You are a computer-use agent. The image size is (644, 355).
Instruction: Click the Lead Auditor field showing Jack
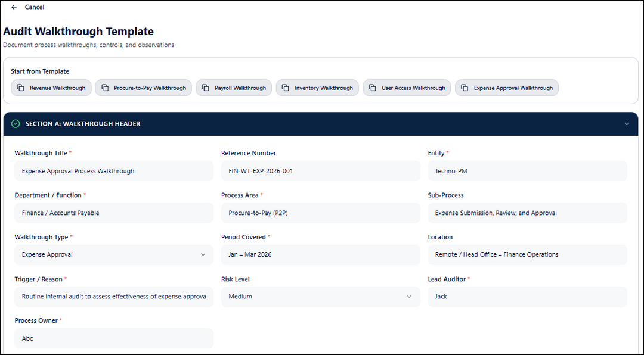click(527, 296)
